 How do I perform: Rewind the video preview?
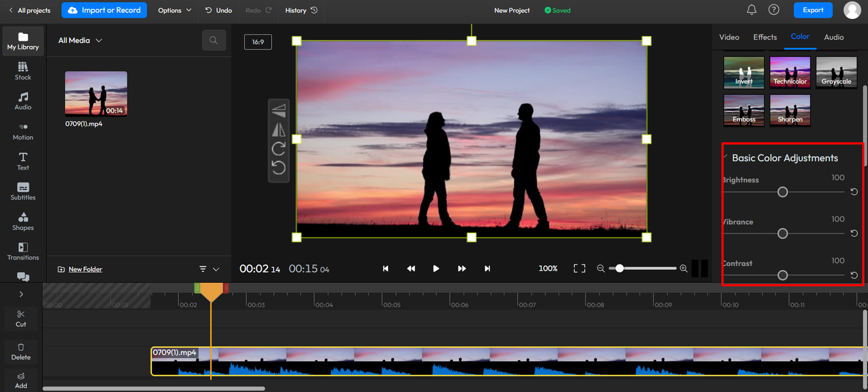[411, 269]
